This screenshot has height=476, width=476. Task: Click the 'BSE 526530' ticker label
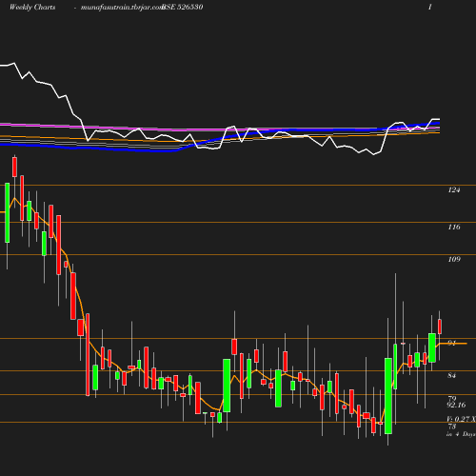click(x=182, y=7)
